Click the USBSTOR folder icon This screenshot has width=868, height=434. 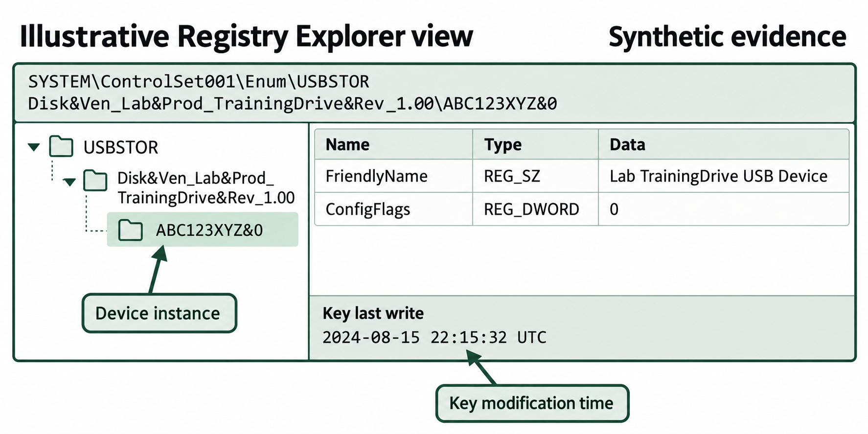(61, 146)
